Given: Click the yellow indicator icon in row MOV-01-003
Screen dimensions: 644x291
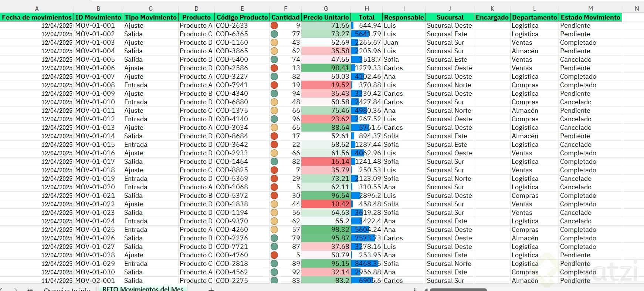Looking at the screenshot, I should coord(274,43).
